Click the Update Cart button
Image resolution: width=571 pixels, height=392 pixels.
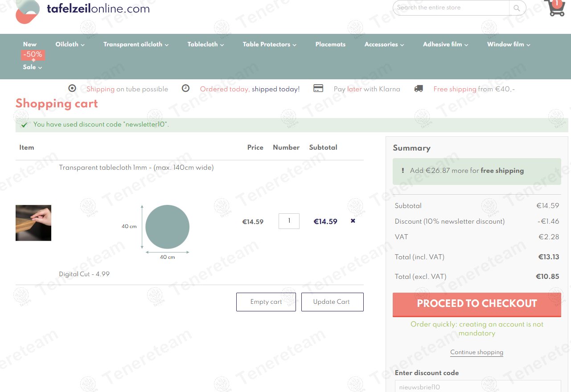coord(333,302)
